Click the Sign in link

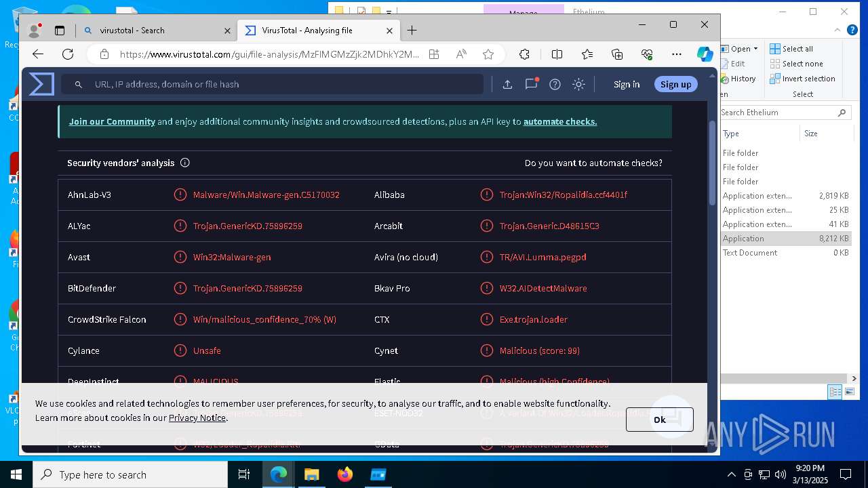tap(627, 84)
